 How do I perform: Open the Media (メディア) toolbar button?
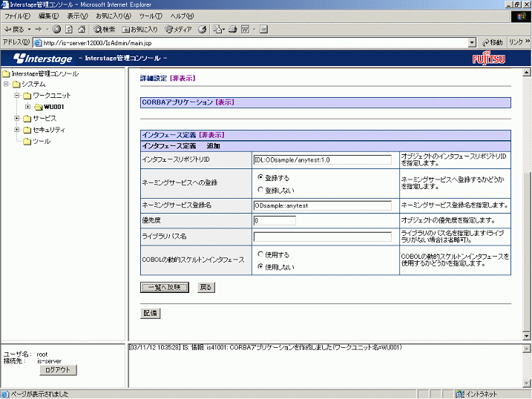coord(178,30)
